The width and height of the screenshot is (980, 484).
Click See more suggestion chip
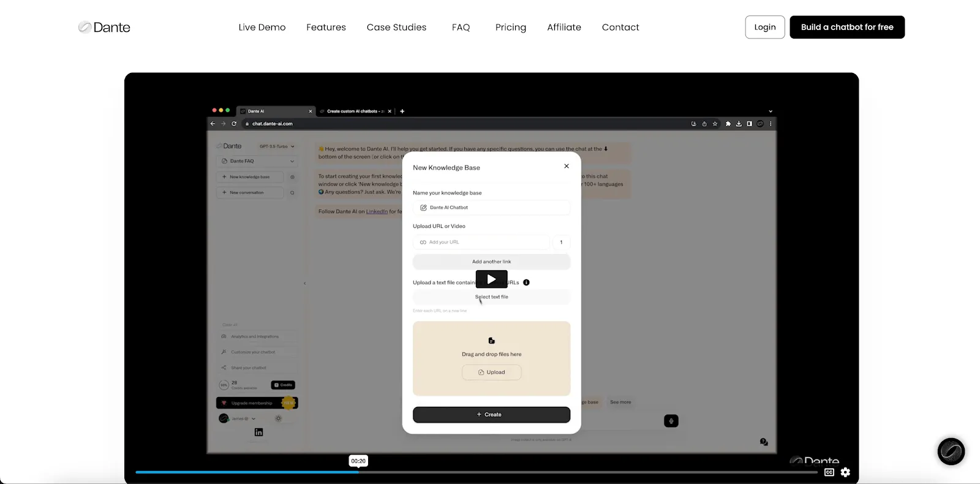(x=620, y=402)
